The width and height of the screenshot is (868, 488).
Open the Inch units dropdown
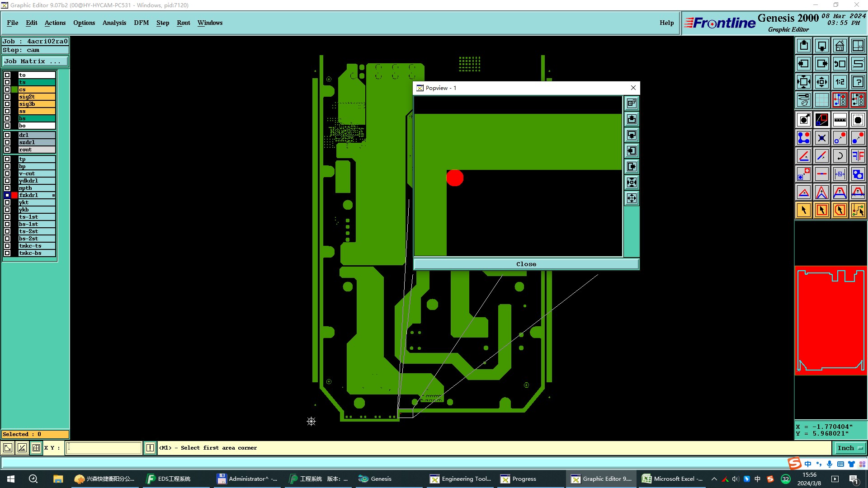(x=850, y=448)
